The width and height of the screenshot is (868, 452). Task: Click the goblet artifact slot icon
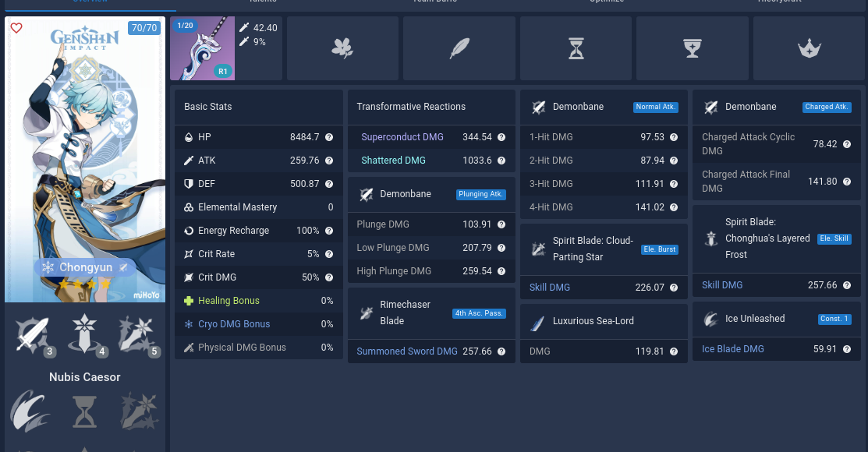pos(693,48)
